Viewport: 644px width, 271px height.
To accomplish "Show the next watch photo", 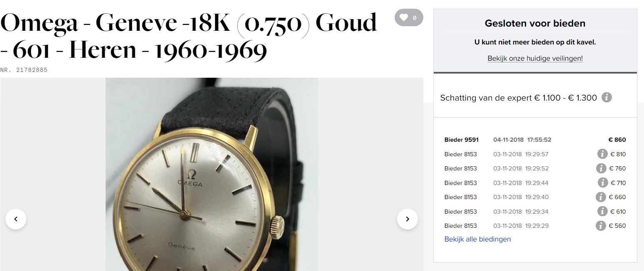I will (408, 219).
